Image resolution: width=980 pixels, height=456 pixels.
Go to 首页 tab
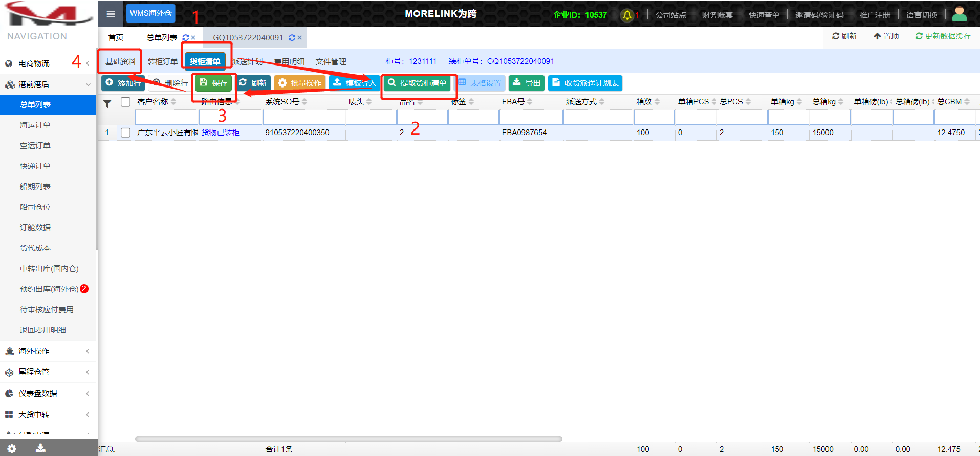pos(116,38)
